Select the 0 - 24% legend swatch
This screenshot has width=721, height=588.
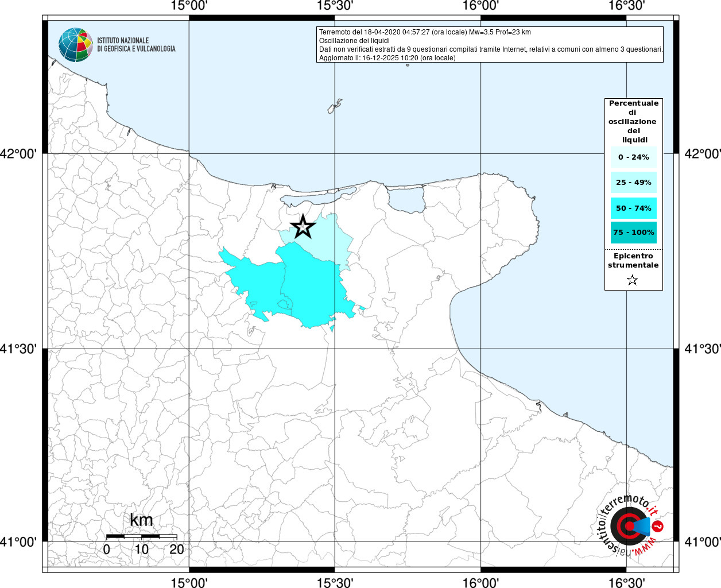(633, 157)
